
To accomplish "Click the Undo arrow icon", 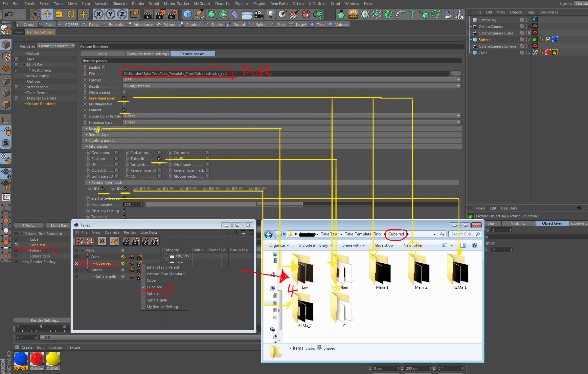I will tap(9, 14).
